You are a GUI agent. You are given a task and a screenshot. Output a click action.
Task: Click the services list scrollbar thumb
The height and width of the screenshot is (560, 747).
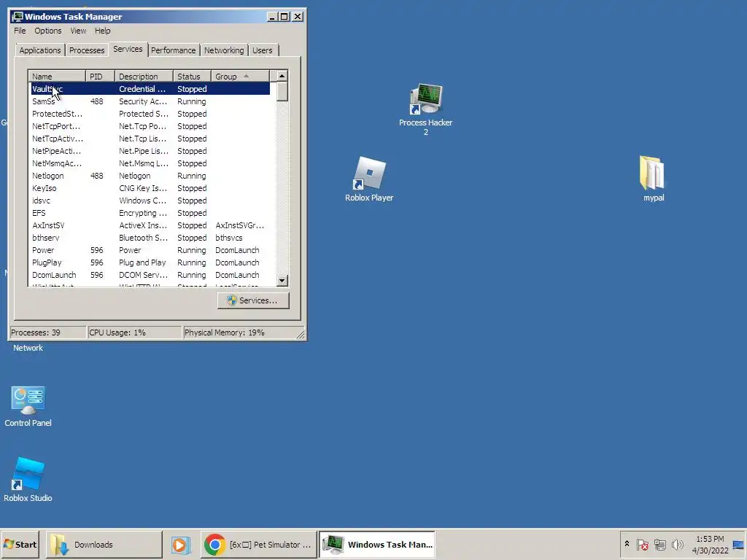pos(282,91)
